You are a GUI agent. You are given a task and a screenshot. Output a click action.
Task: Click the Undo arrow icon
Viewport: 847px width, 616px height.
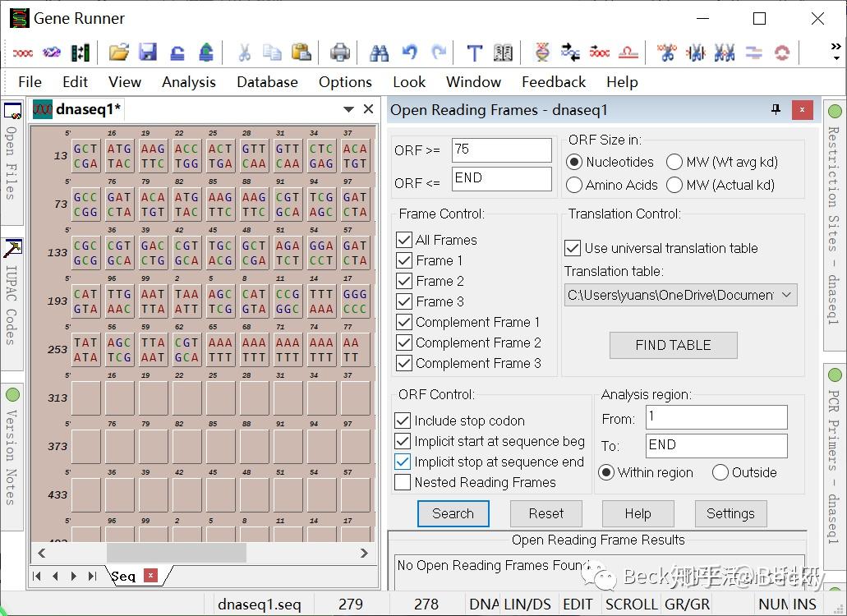pyautogui.click(x=409, y=53)
